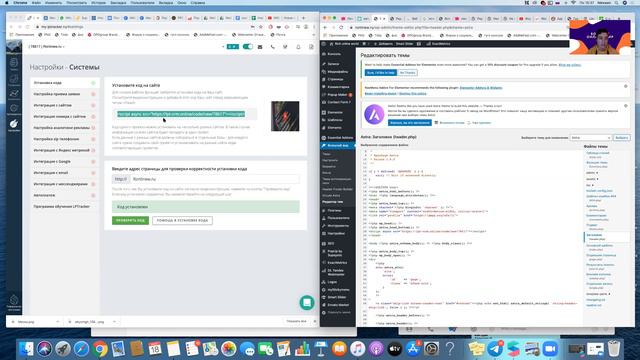This screenshot has width=640, height=360.
Task: Click the site address input field
Action: (x=215, y=179)
